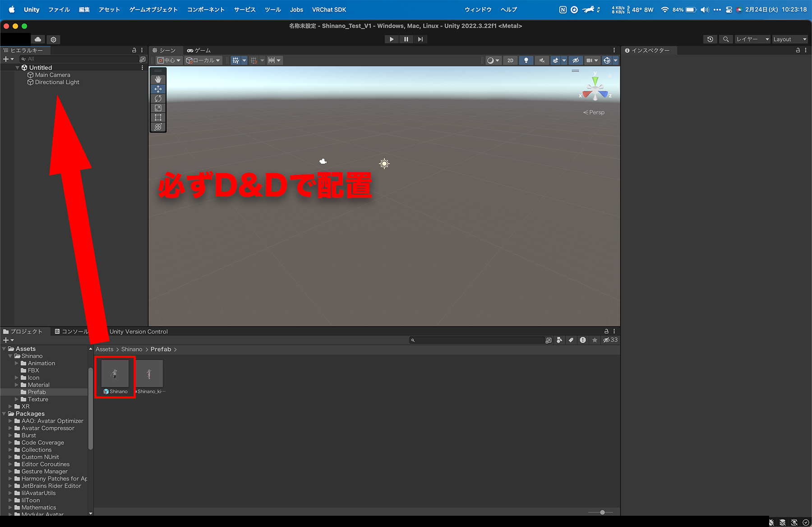The image size is (812, 527).
Task: Click the Play button
Action: click(392, 39)
